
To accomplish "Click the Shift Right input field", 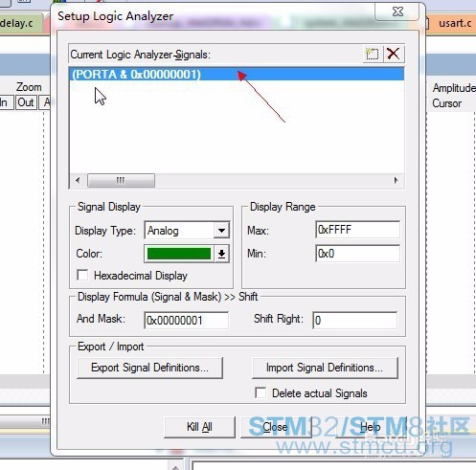I will (x=355, y=321).
